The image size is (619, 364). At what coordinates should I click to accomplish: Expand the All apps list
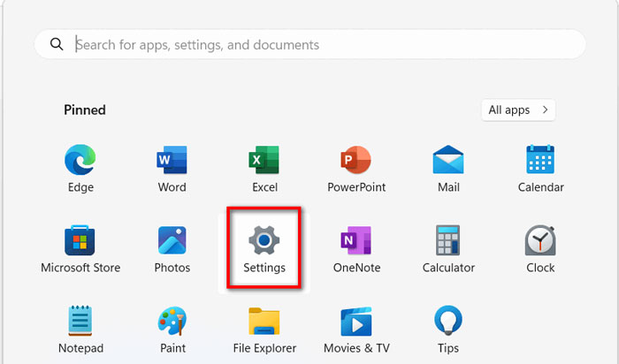pos(518,110)
